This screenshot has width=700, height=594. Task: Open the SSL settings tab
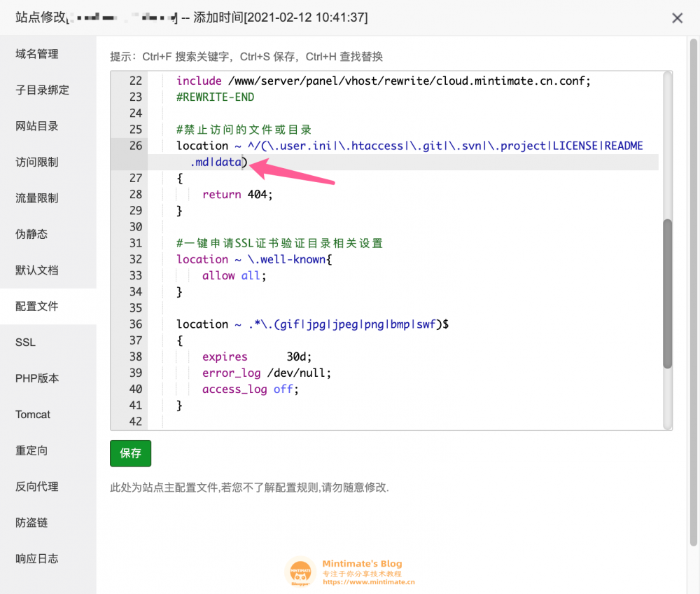pos(25,343)
